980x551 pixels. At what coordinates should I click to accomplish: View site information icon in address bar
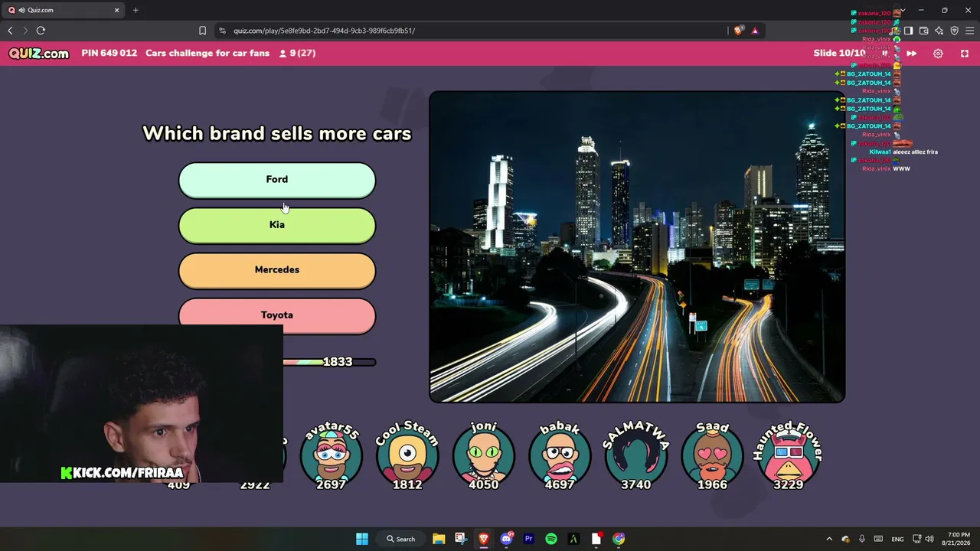(222, 31)
